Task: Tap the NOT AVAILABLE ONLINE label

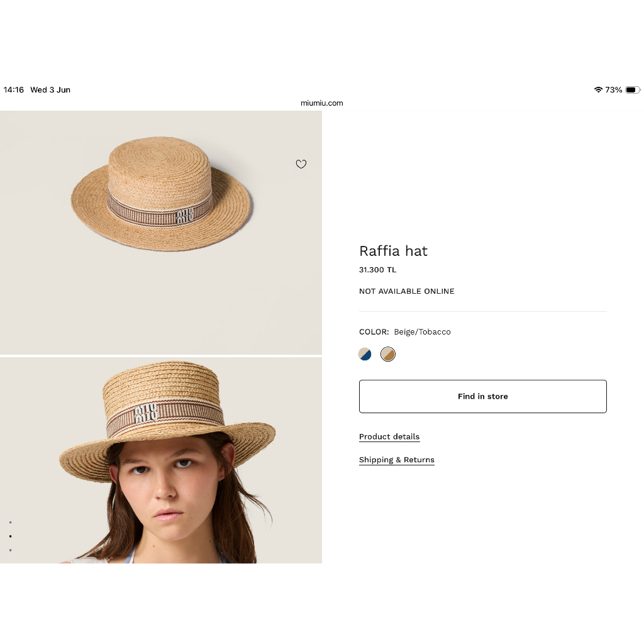Action: coord(407,291)
